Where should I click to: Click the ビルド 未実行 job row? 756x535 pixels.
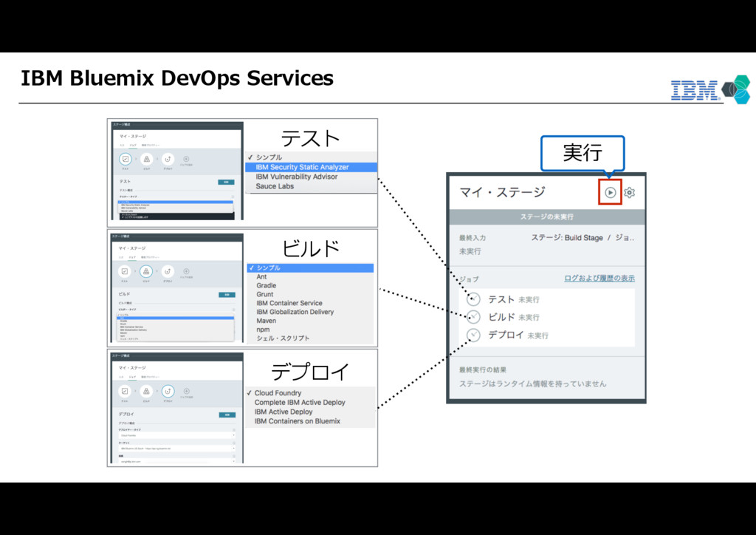[x=546, y=317]
